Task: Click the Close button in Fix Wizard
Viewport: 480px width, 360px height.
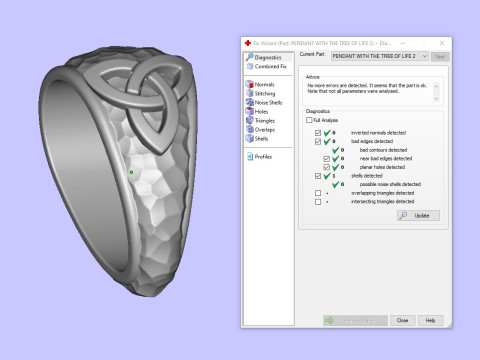Action: 403,320
